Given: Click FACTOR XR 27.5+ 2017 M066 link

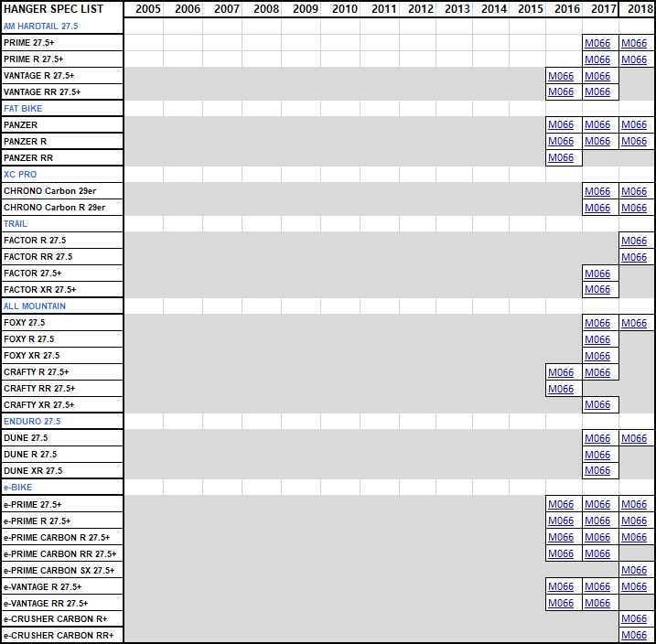Looking at the screenshot, I should pyautogui.click(x=597, y=289).
